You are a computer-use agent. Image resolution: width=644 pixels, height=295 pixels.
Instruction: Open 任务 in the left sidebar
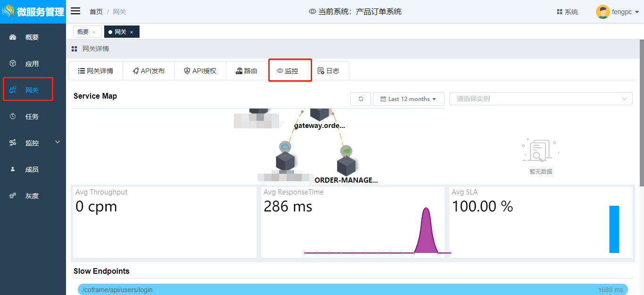(32, 117)
